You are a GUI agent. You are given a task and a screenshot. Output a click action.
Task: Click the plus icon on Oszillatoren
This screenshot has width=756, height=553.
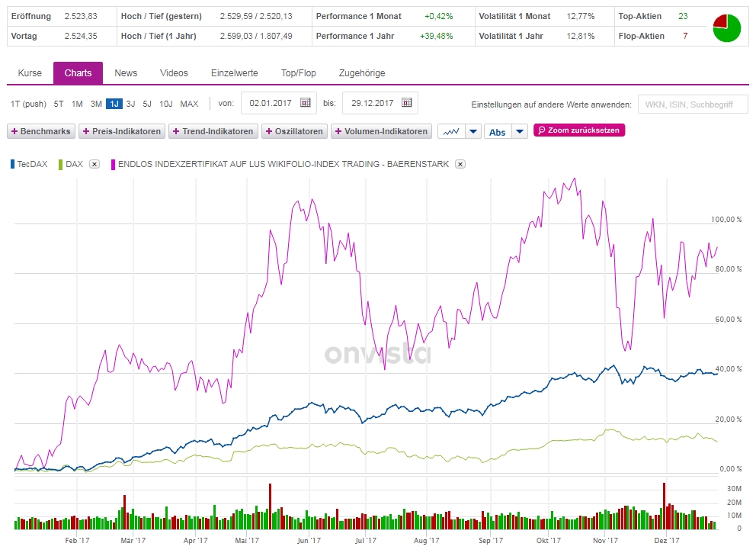tap(270, 131)
